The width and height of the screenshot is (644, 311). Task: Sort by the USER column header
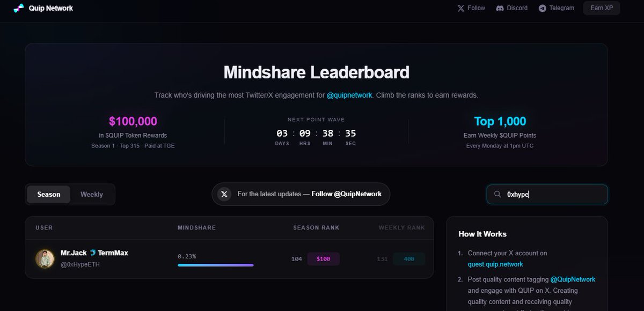(44, 228)
